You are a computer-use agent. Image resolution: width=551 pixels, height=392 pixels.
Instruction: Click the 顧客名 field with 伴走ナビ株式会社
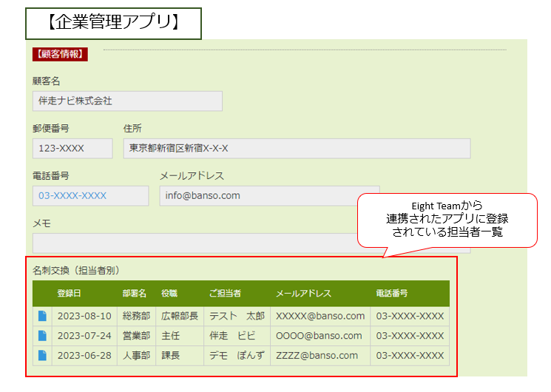pos(127,101)
